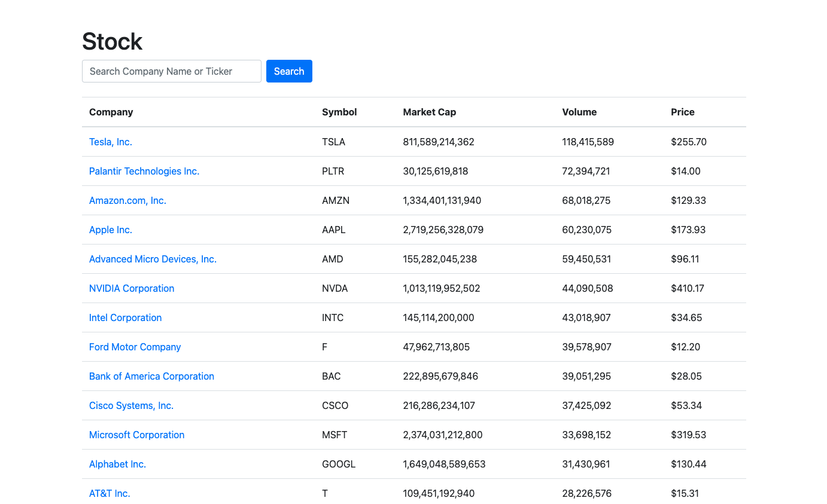
Task: Select the INTC symbol cell
Action: (x=333, y=317)
